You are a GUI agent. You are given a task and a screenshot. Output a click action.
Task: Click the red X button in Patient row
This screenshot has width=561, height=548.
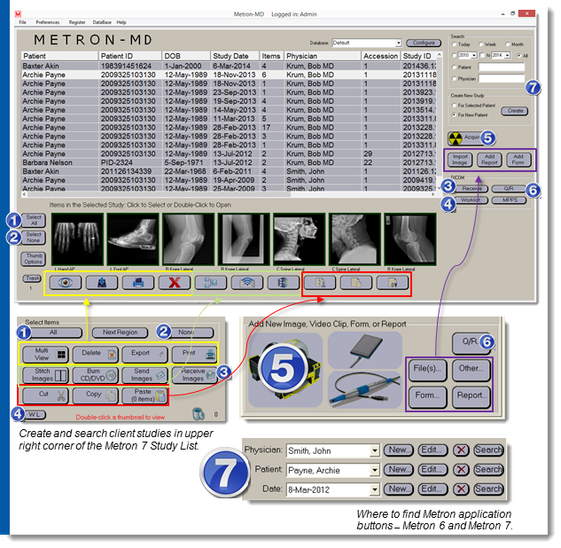pyautogui.click(x=461, y=469)
